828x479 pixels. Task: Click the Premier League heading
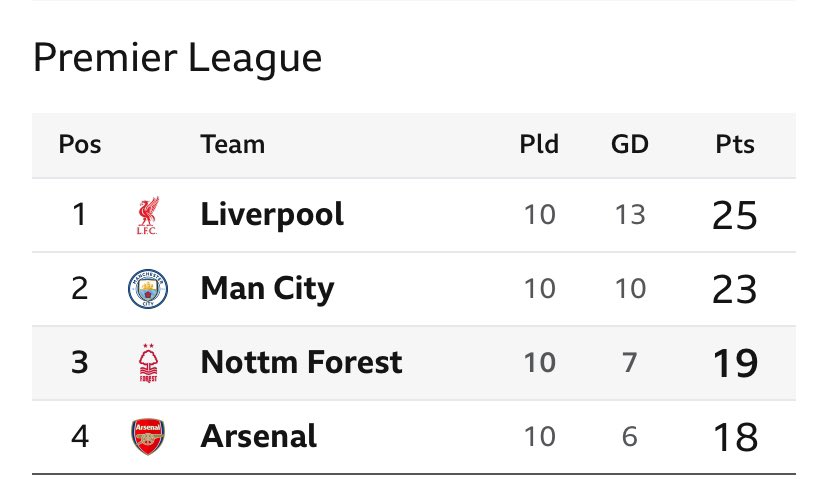pyautogui.click(x=177, y=58)
